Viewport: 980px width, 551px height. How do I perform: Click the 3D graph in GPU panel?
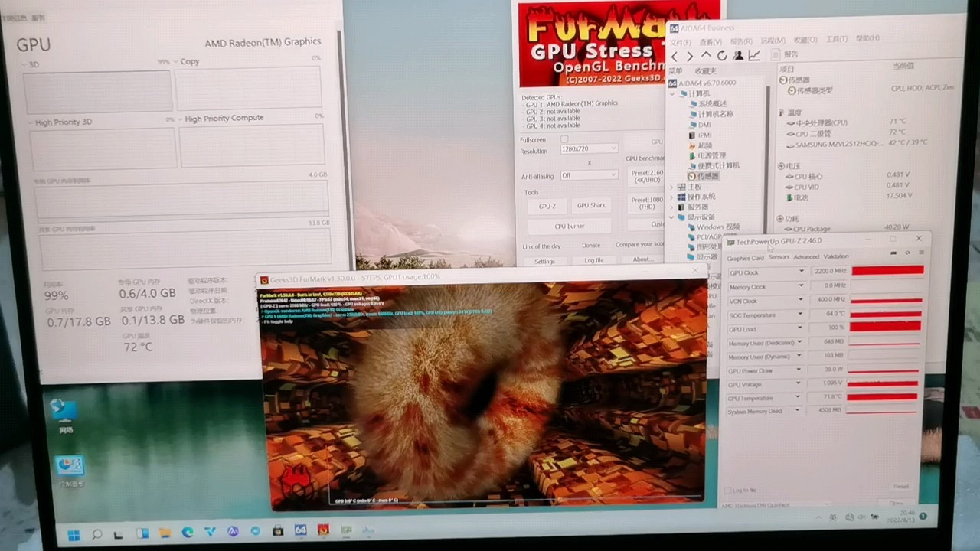[97, 92]
